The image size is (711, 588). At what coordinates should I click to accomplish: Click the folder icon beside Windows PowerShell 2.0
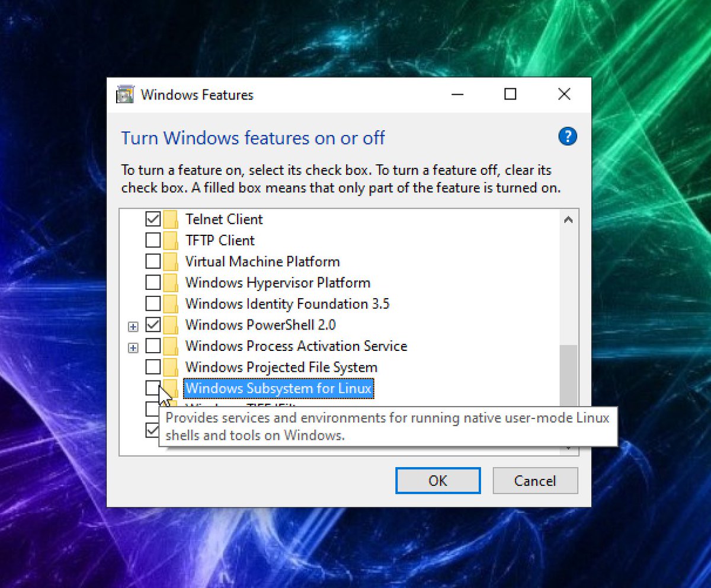(x=171, y=325)
